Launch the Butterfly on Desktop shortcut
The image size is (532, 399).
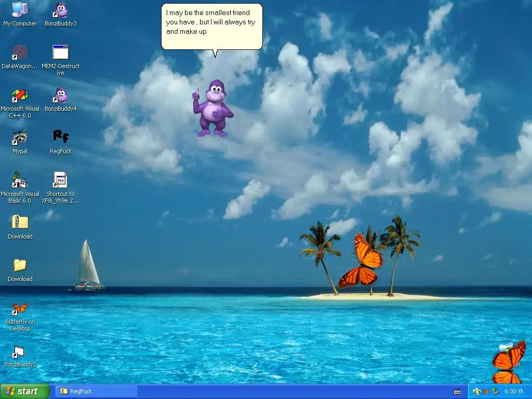point(20,316)
